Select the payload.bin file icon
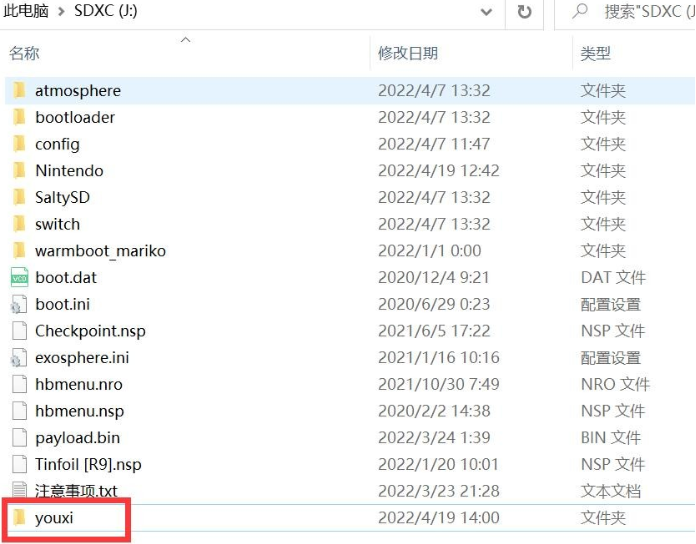The width and height of the screenshot is (696, 544). click(x=19, y=438)
